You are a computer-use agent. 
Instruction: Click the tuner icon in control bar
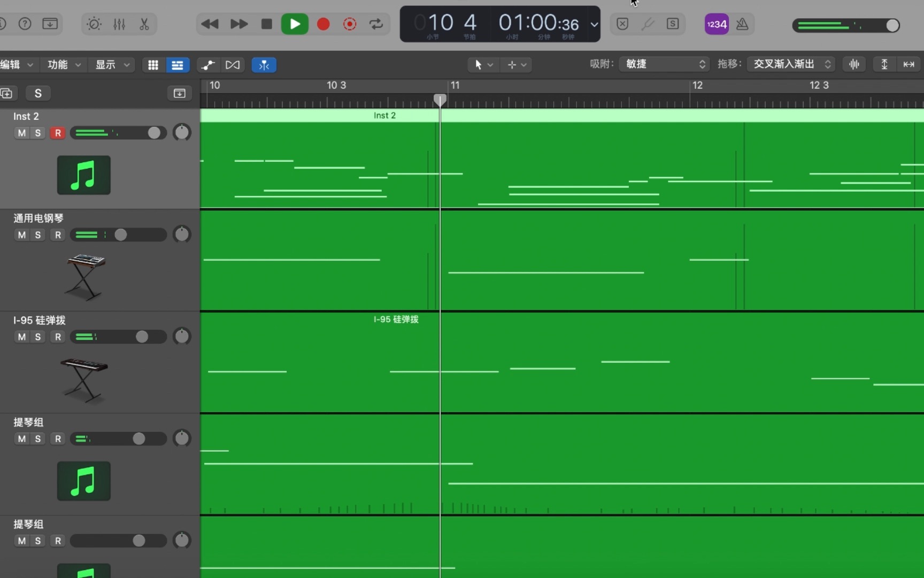(648, 24)
